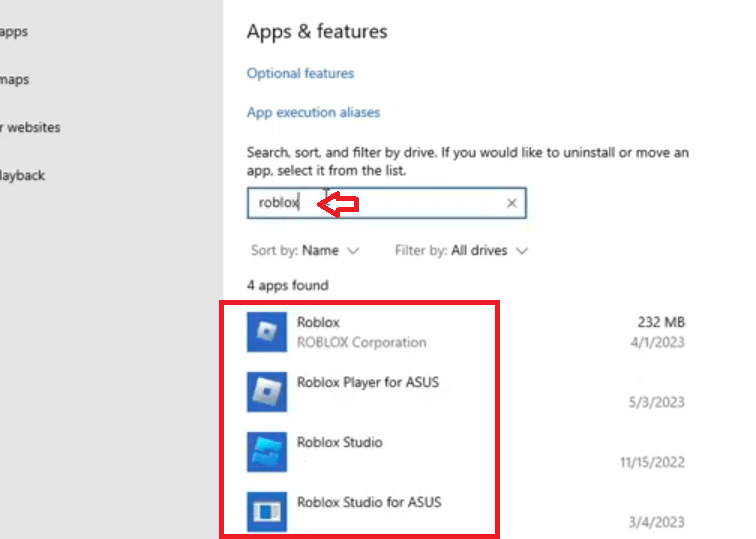Click the Roblox app icon

click(x=267, y=332)
